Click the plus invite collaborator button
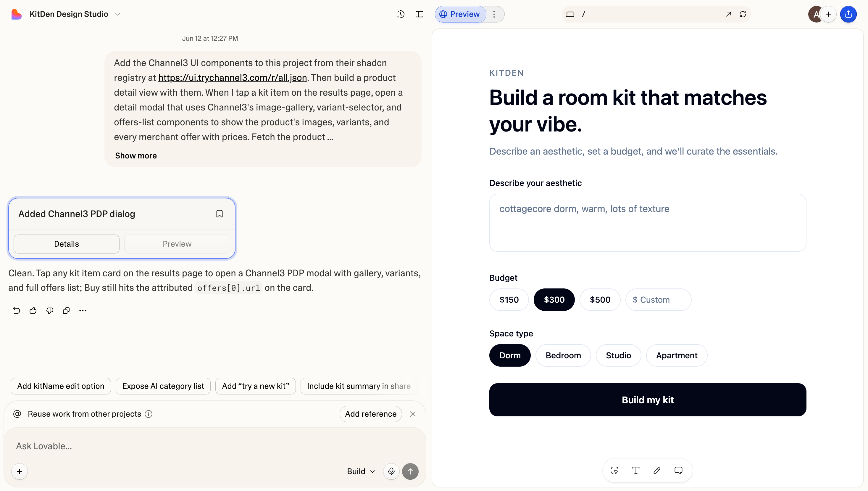This screenshot has width=868, height=491. coord(828,14)
